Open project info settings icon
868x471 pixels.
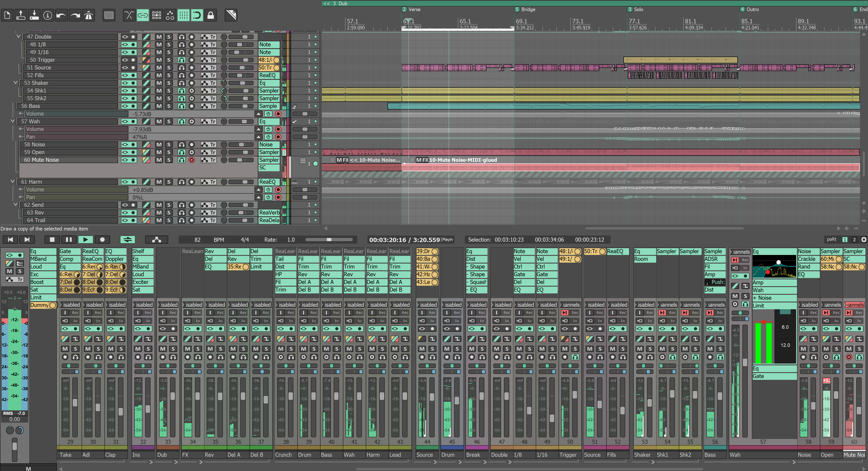tap(47, 15)
